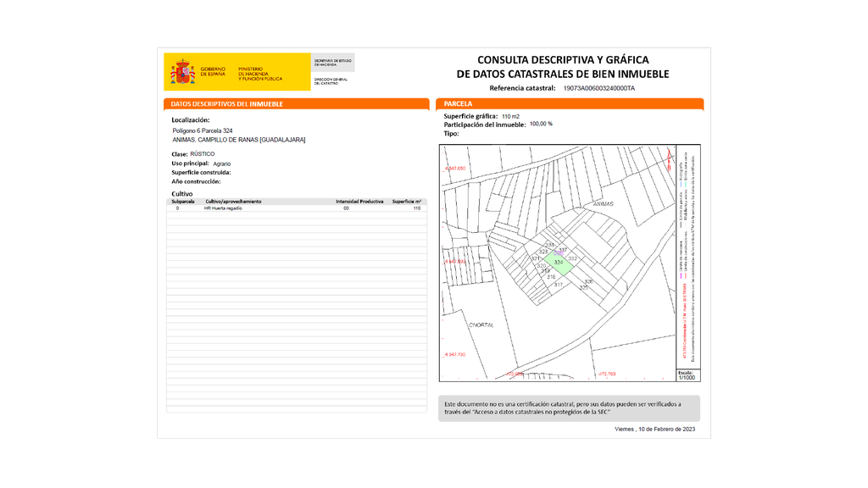
Task: Click parcel number 317 on the map
Action: pyautogui.click(x=558, y=285)
